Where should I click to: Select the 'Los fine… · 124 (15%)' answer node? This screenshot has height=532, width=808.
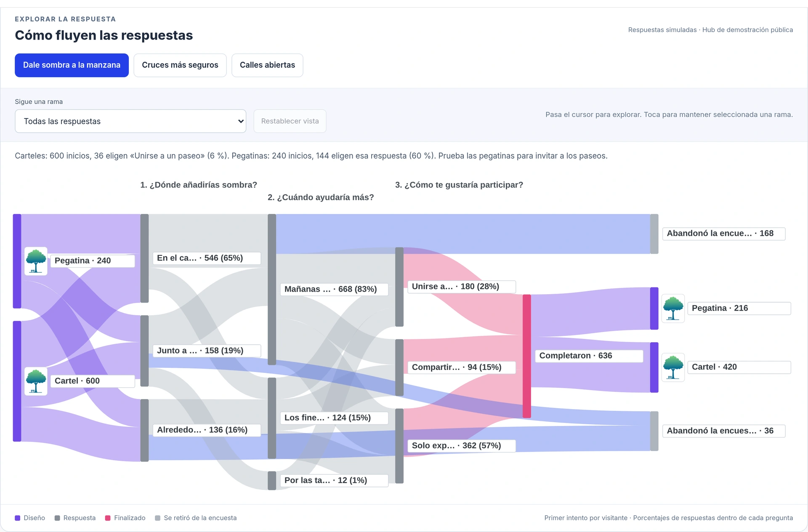(x=334, y=418)
